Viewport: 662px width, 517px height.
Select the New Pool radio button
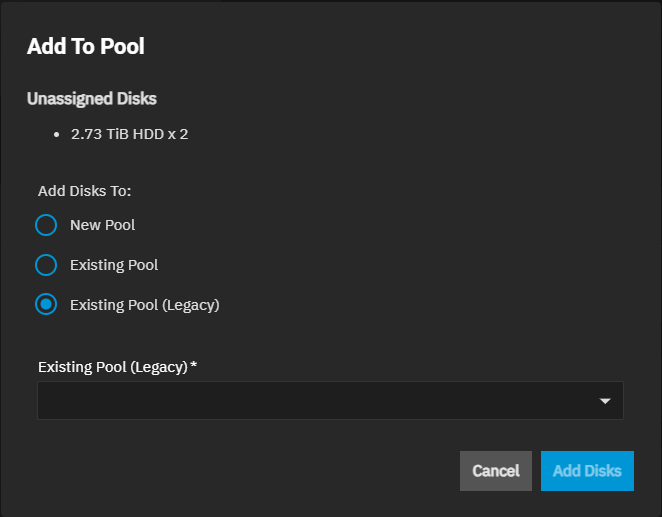click(46, 225)
